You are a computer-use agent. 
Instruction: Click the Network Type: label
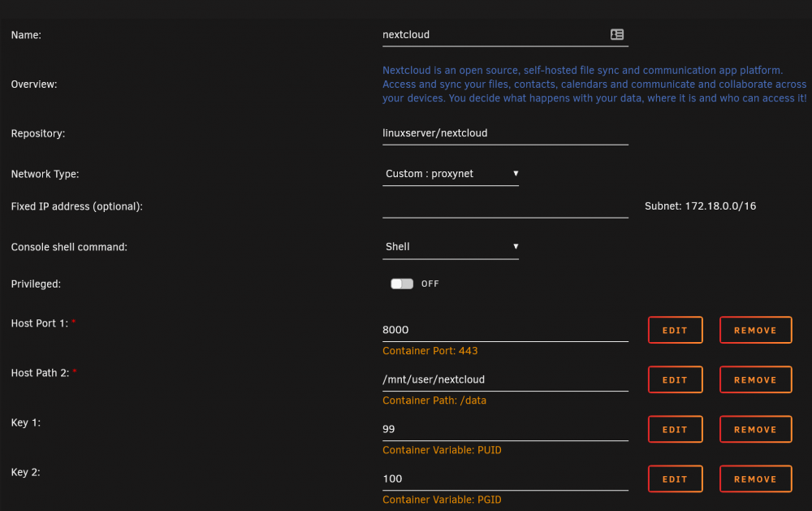point(45,174)
